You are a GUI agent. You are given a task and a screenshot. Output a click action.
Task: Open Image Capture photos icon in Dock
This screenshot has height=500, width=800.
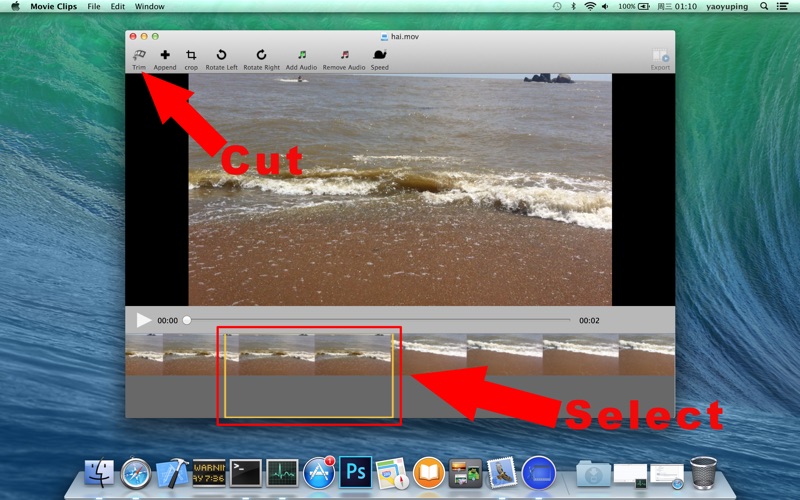coord(465,472)
